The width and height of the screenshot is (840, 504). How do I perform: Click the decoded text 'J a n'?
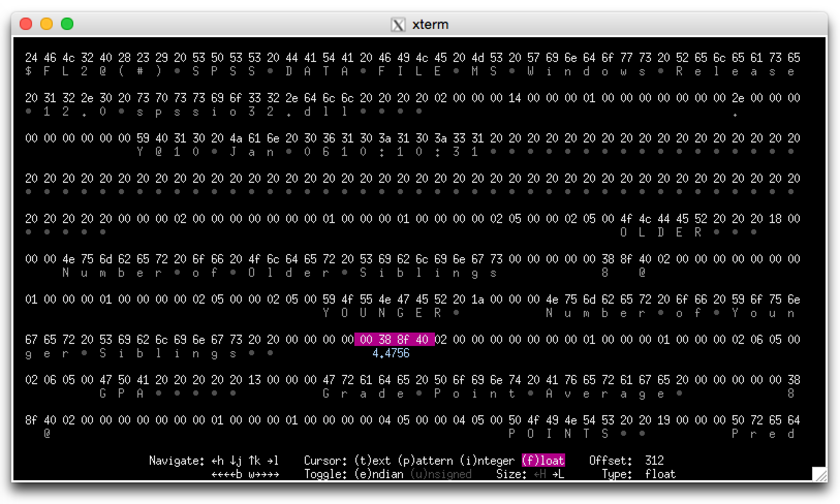[252, 152]
